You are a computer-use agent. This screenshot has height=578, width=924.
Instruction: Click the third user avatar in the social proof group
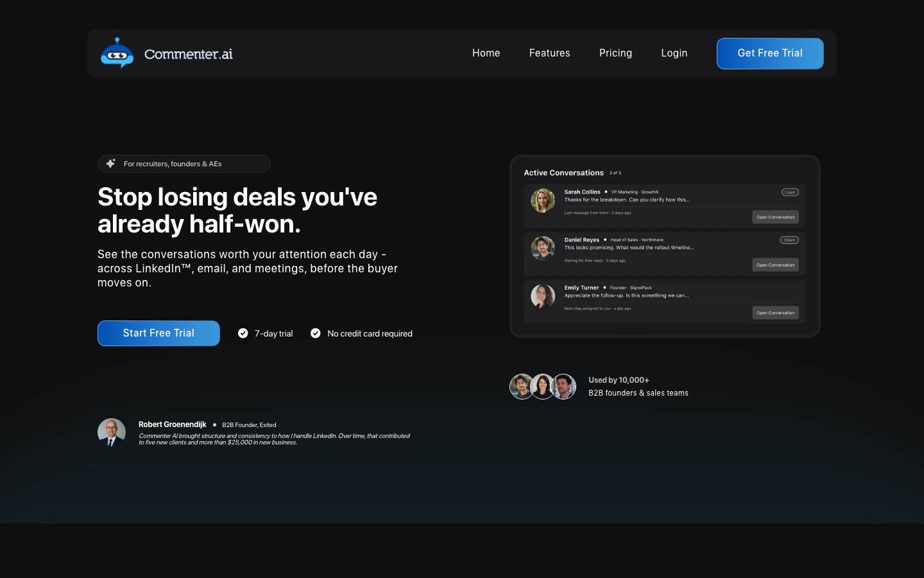(563, 387)
